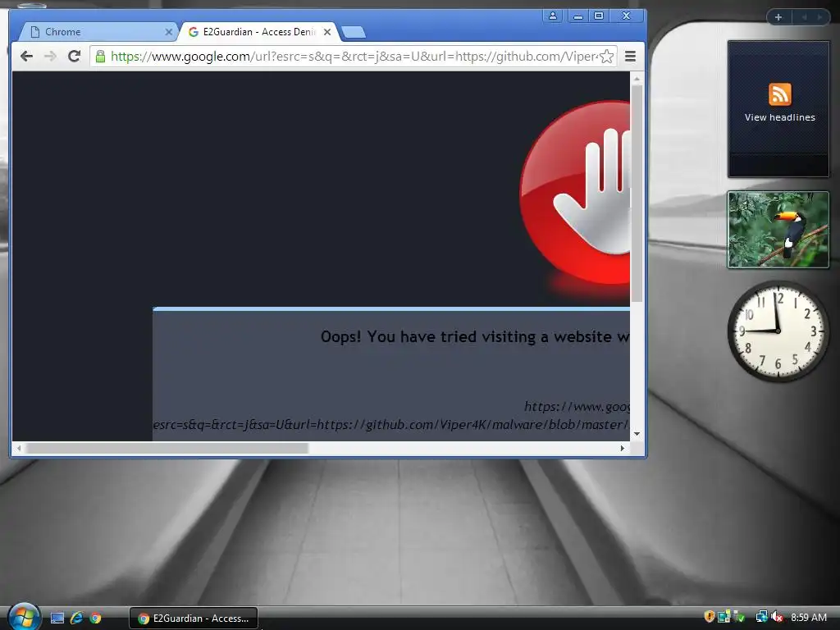Click the RSS feed headlines gadget icon
Viewport: 840px width, 630px height.
coord(779,94)
